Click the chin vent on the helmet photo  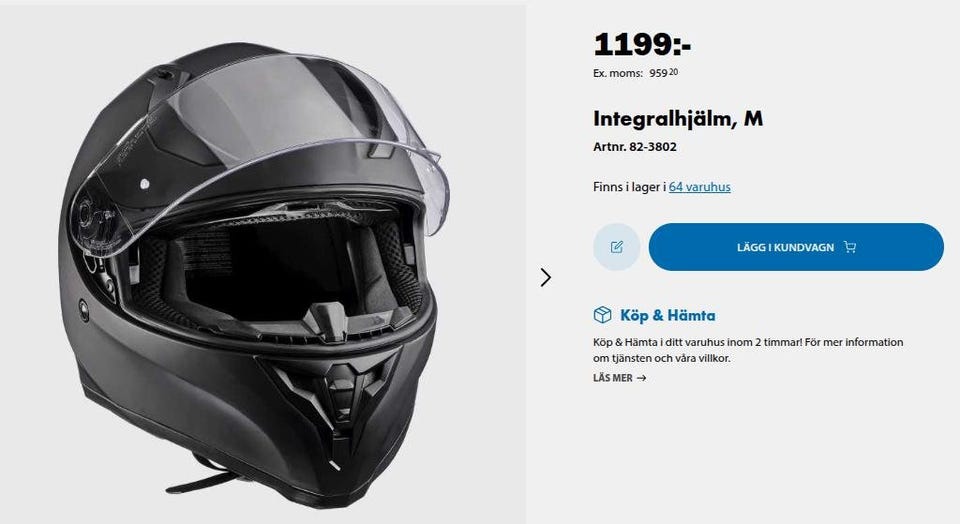coord(334,392)
